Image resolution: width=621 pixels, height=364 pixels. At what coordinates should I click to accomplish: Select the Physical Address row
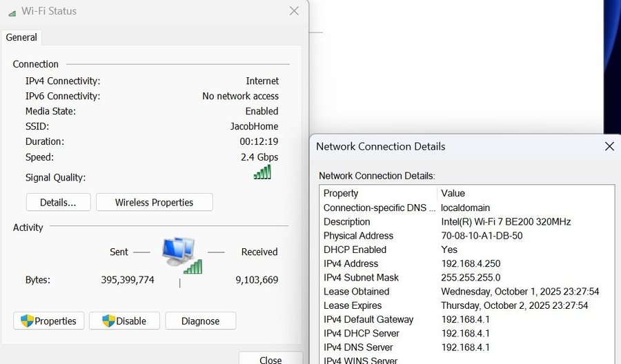click(466, 236)
